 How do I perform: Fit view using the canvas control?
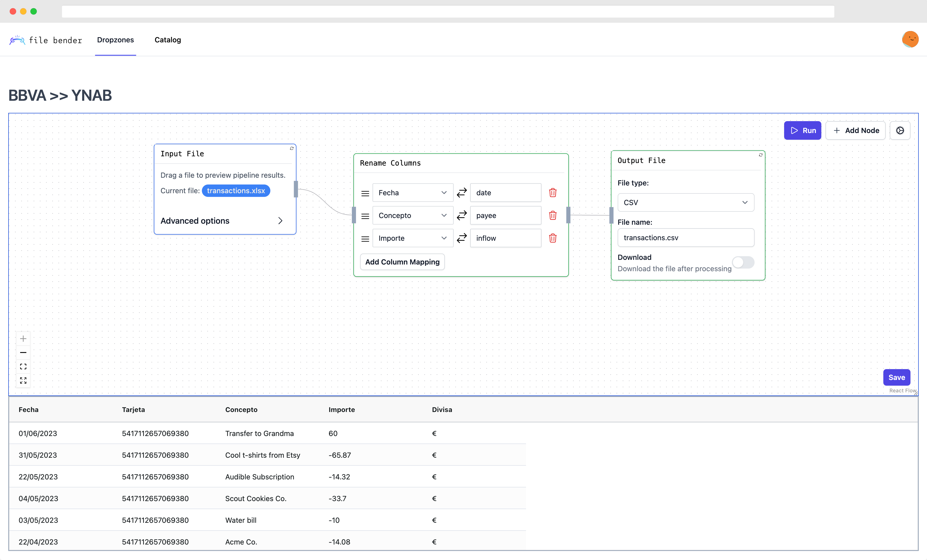point(23,366)
